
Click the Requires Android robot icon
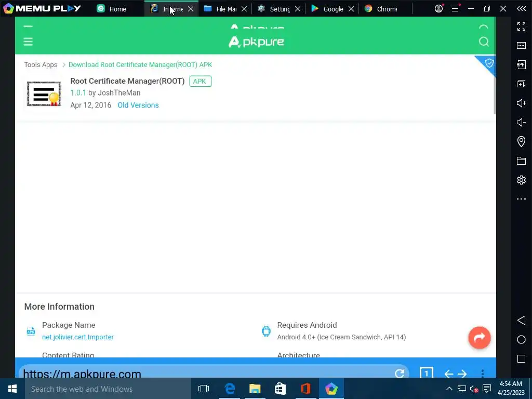coord(266,331)
